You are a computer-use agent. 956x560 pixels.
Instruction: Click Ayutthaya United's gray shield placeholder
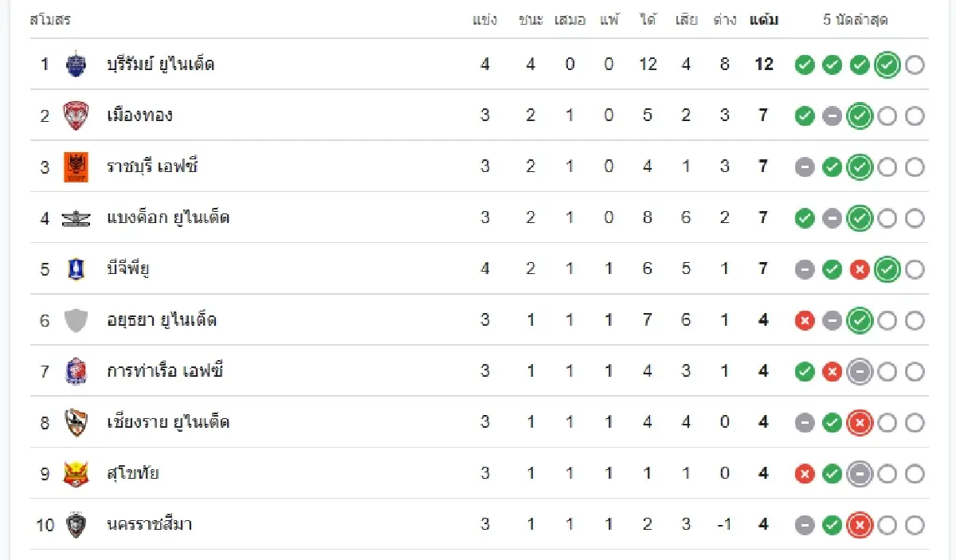click(76, 320)
